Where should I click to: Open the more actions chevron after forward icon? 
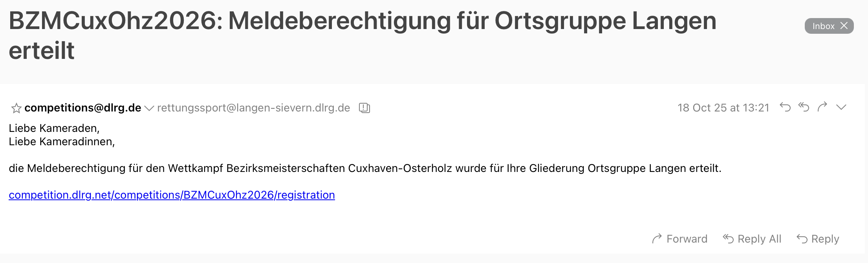[841, 107]
